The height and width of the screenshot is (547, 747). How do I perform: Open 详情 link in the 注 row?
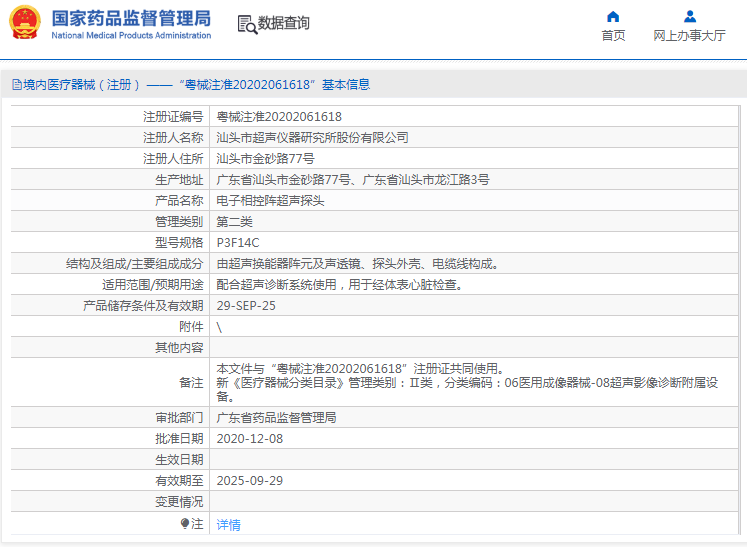tap(228, 524)
